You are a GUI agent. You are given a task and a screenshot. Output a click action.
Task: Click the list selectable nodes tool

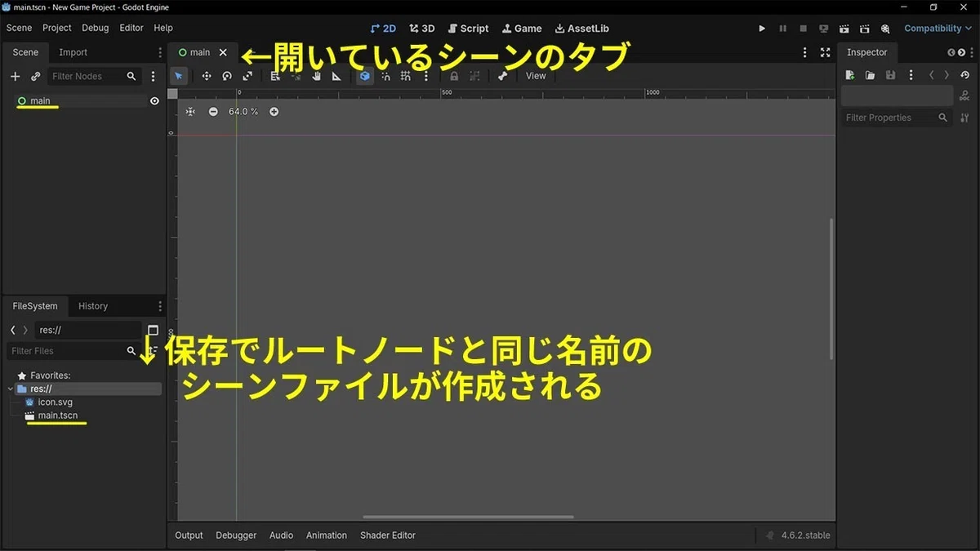(x=275, y=76)
